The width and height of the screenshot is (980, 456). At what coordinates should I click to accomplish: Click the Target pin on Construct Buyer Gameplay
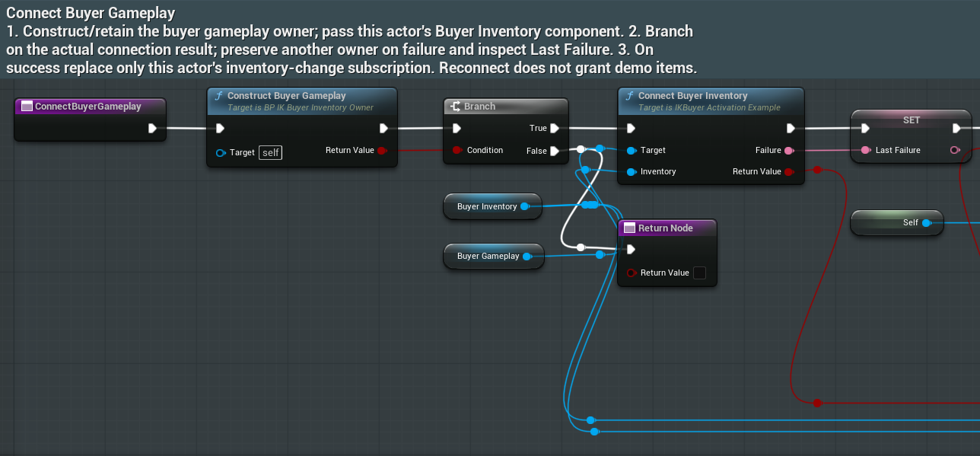(221, 152)
